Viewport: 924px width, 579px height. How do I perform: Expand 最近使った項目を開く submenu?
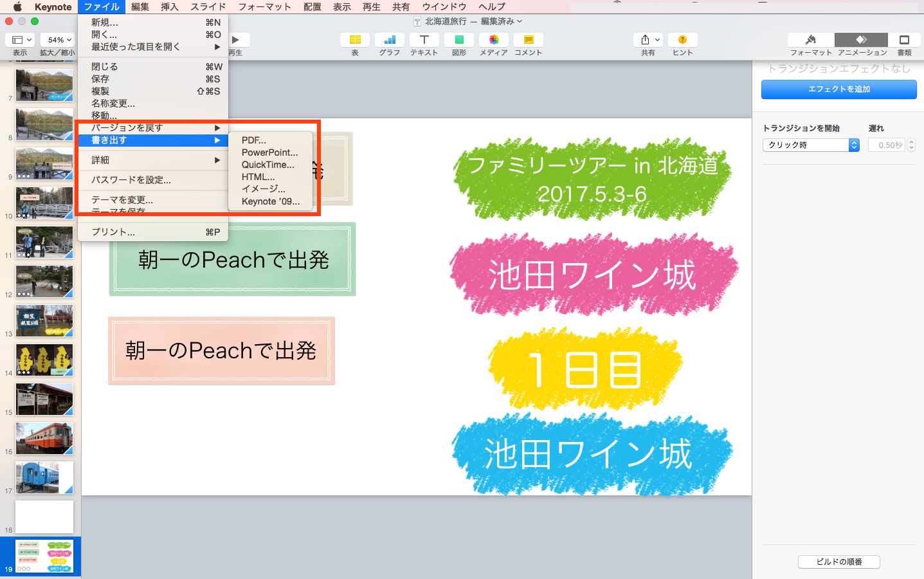[x=153, y=47]
